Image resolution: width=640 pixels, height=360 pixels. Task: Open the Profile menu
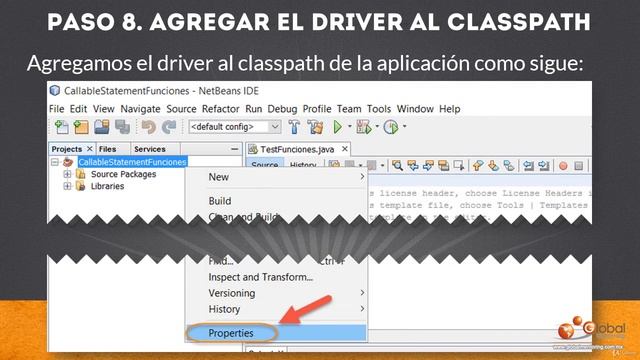click(317, 109)
